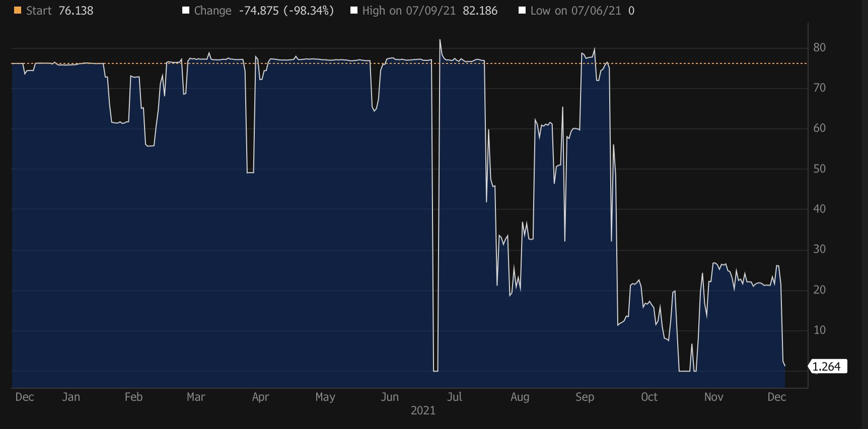Click the High value 82.186
Viewport: 868px width, 429px height.
pyautogui.click(x=480, y=11)
